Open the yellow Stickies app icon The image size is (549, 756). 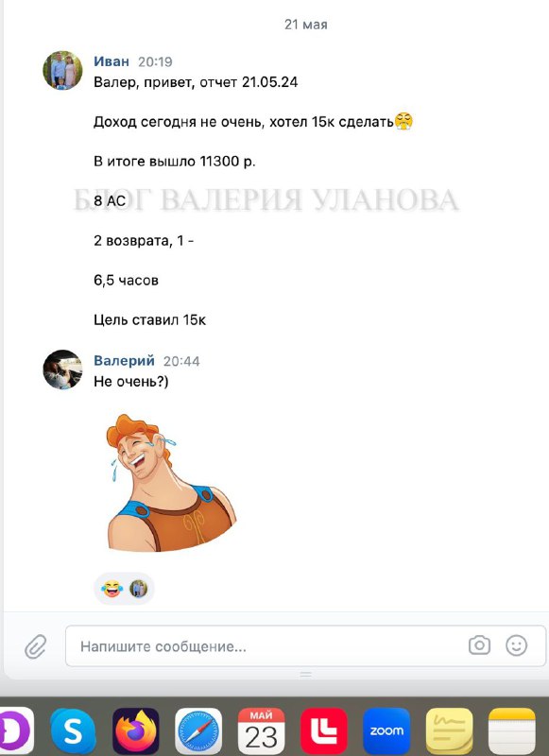click(x=449, y=730)
